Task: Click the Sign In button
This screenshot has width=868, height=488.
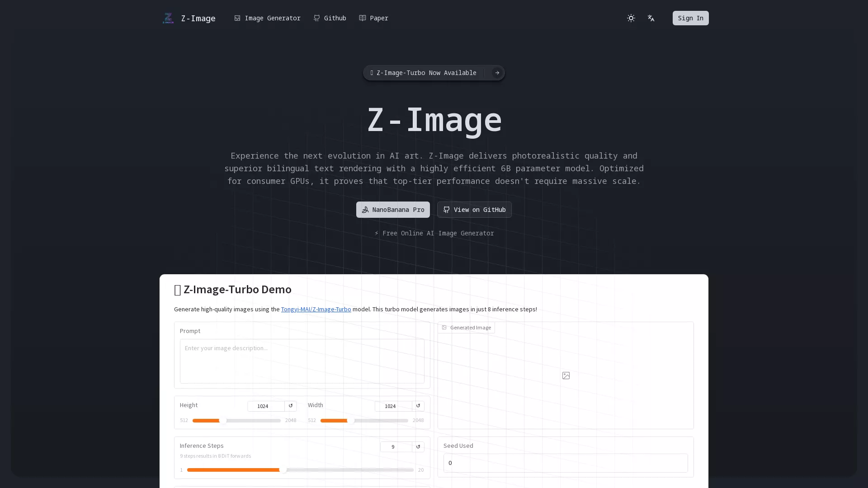Action: [x=690, y=18]
